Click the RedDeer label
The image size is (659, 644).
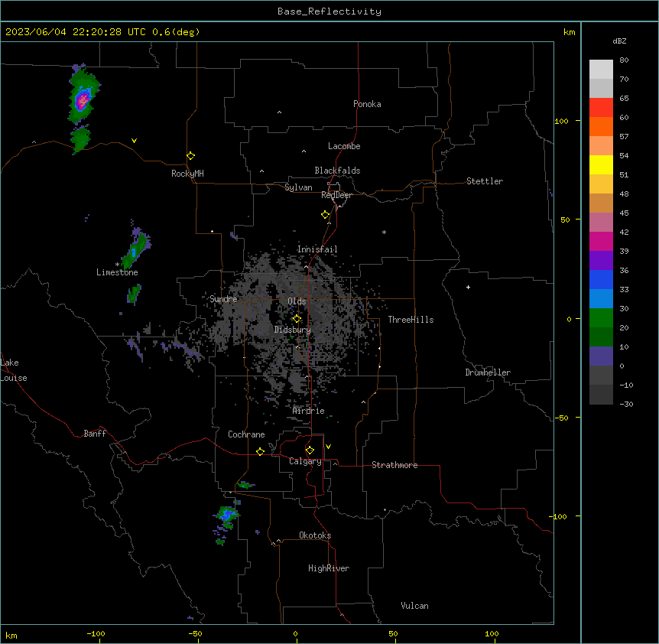click(x=336, y=195)
